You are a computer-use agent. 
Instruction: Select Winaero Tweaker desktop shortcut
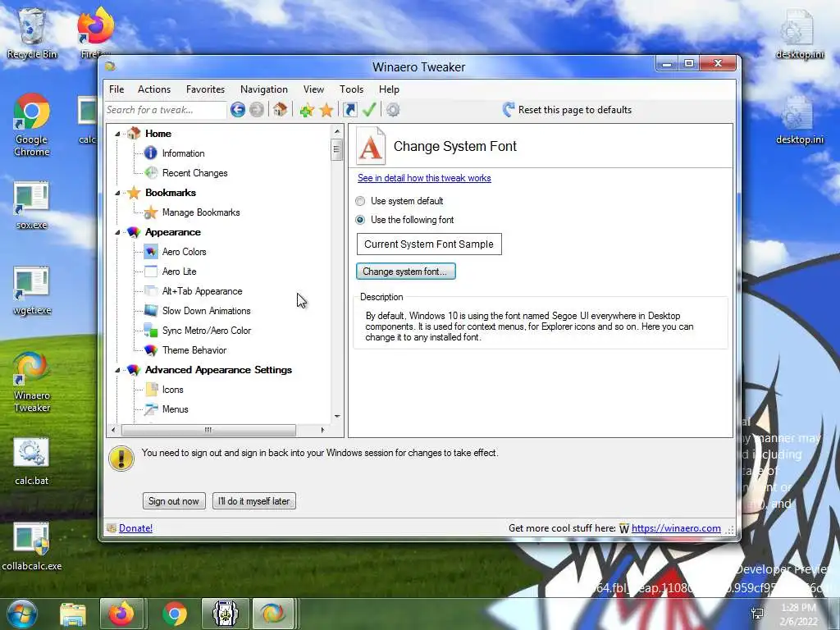(32, 381)
